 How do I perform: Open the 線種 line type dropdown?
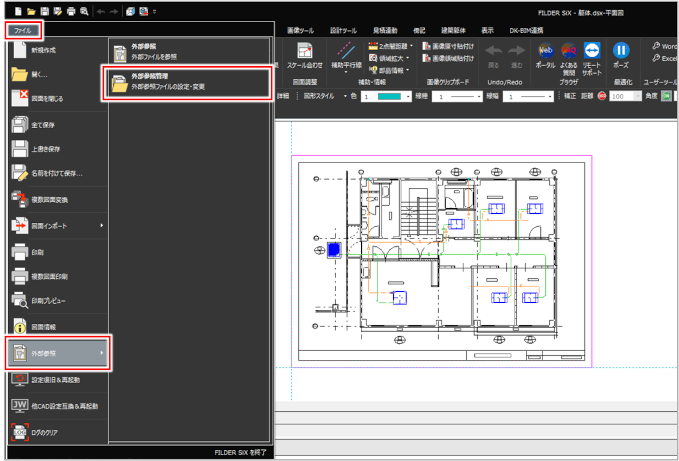(469, 96)
